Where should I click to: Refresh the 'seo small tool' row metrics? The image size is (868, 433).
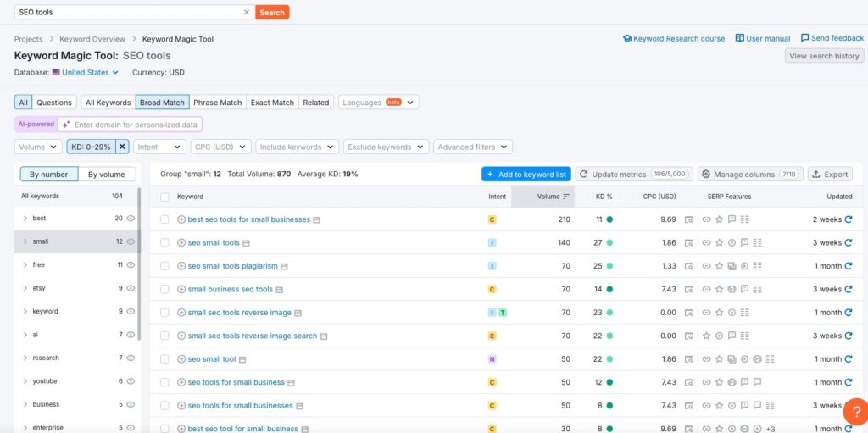click(848, 358)
